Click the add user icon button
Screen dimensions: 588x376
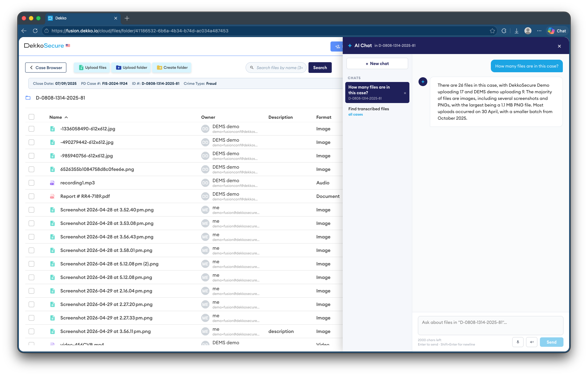coord(337,46)
